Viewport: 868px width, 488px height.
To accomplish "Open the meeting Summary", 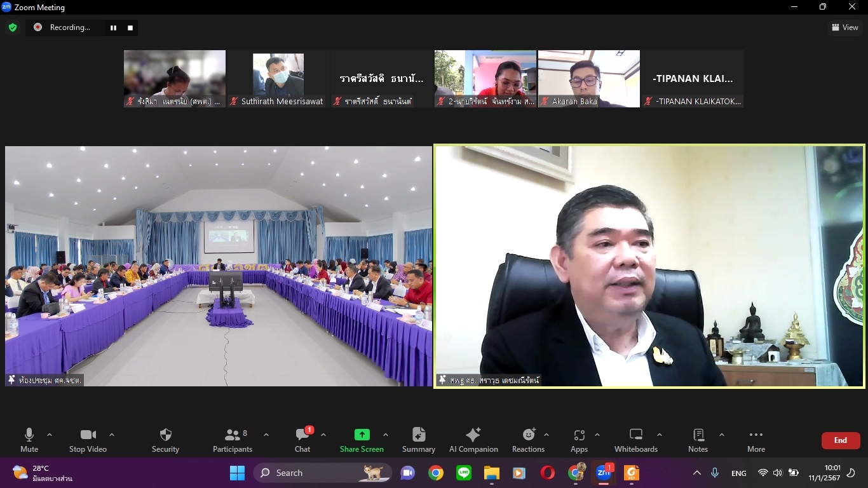I will point(418,440).
